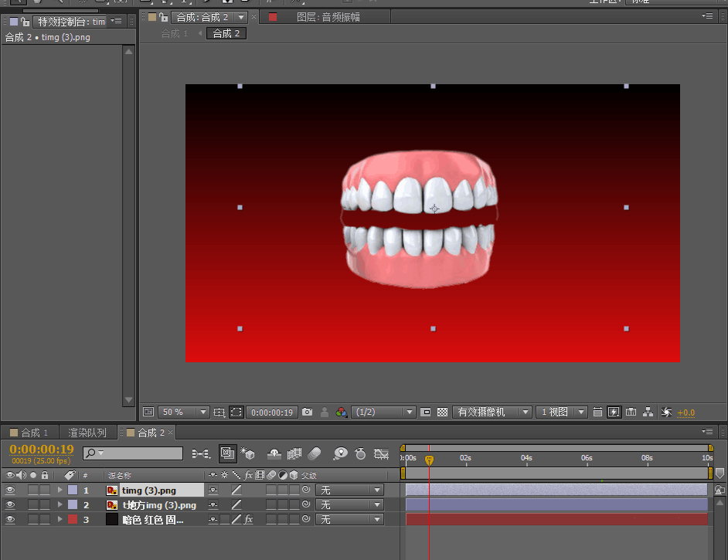Image resolution: width=728 pixels, height=560 pixels.
Task: Open the composition flowchart icon in viewer
Action: [648, 412]
